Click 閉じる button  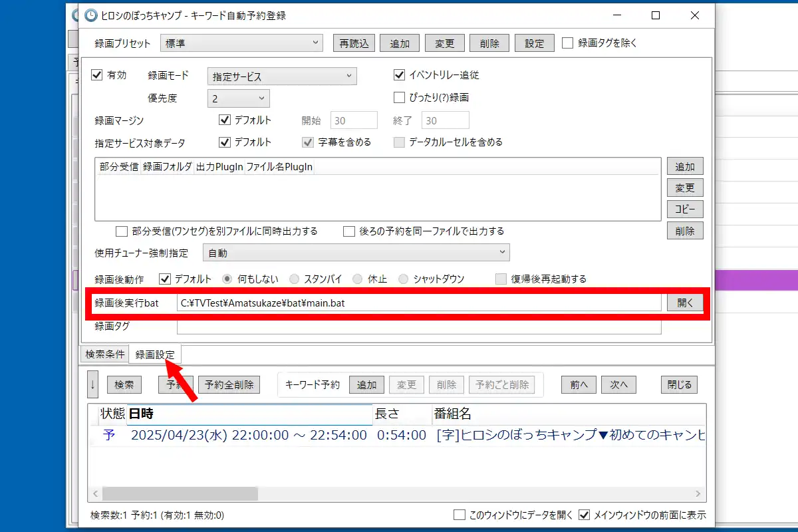tap(680, 384)
